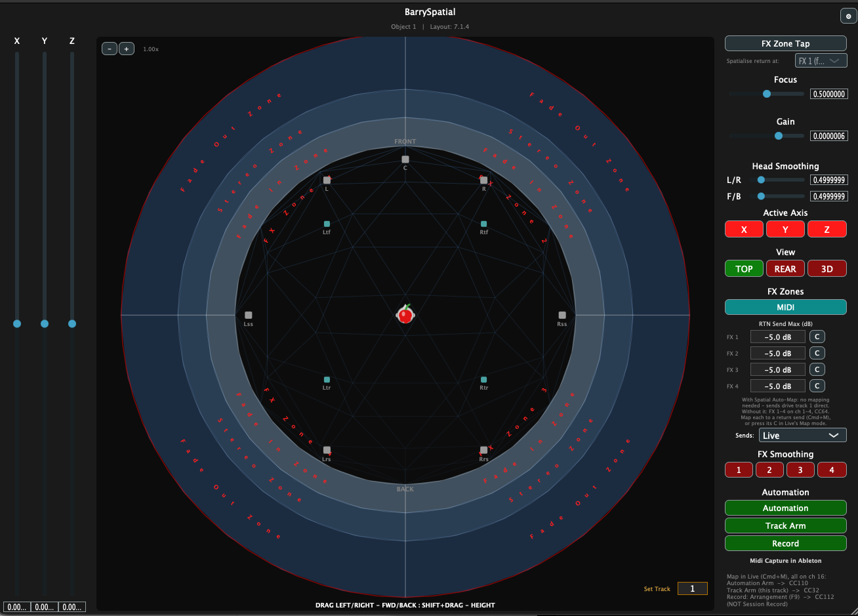This screenshot has height=616, width=858.
Task: Click the F/B head smoothing slider handle
Action: pyautogui.click(x=761, y=195)
